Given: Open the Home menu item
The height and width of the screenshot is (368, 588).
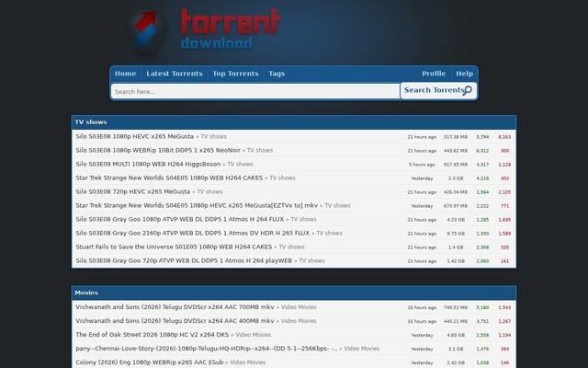Looking at the screenshot, I should tap(125, 74).
